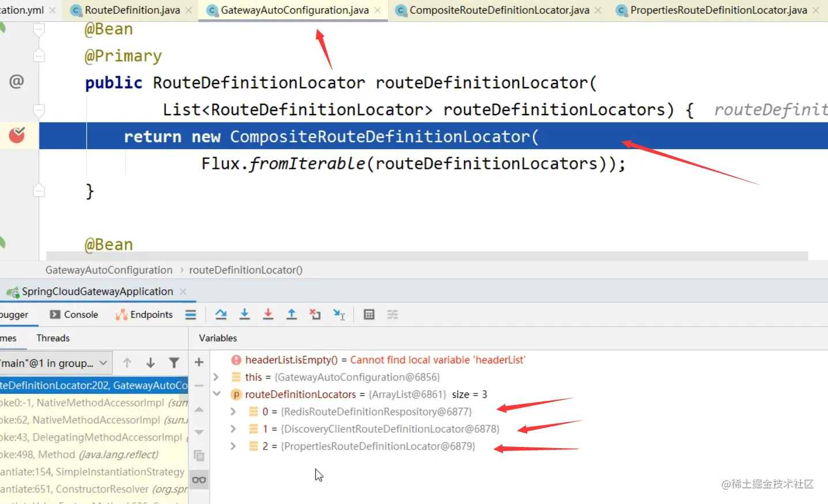Click the next frame down arrow
Viewport: 828px width, 504px height.
pos(150,363)
